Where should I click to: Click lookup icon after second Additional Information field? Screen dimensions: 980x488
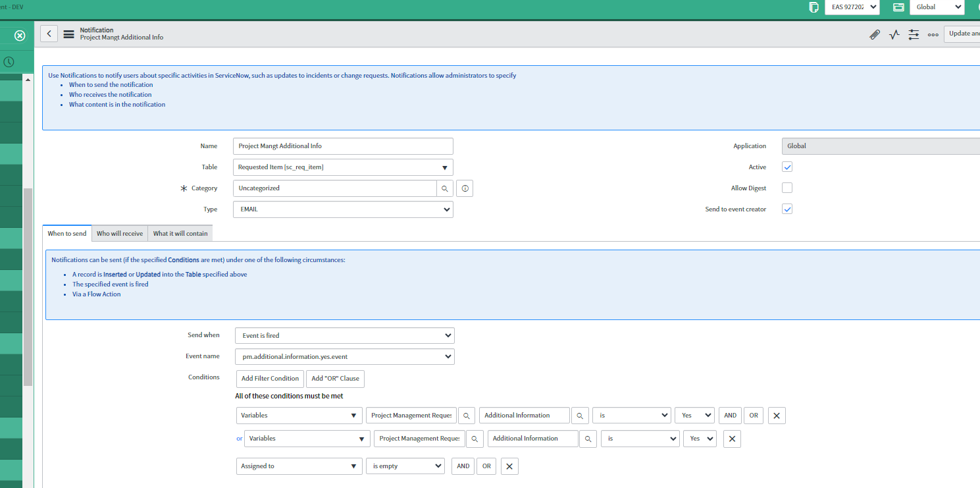coord(588,439)
